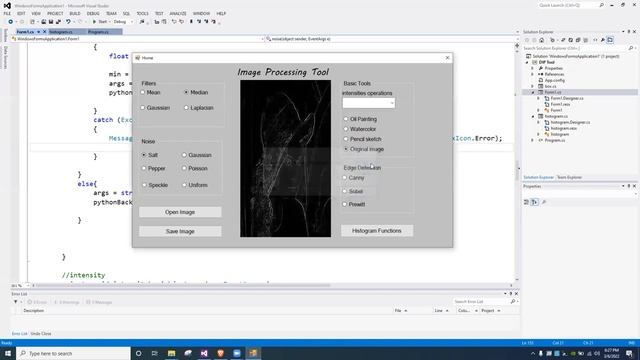The height and width of the screenshot is (360, 640).
Task: Open the Windows notification center icon
Action: pyautogui.click(x=629, y=353)
